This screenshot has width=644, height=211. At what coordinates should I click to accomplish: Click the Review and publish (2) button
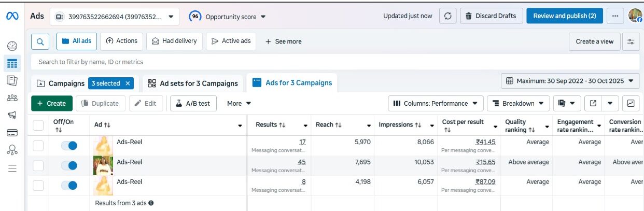pos(565,16)
